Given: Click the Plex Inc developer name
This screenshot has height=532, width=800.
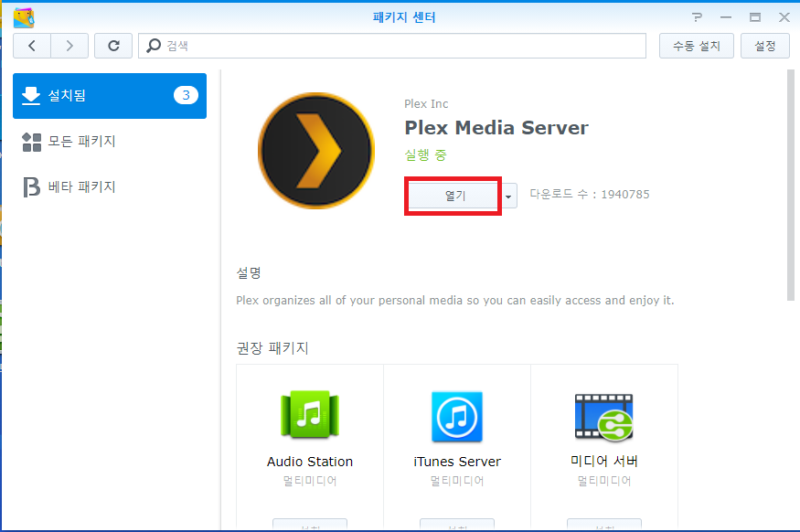Looking at the screenshot, I should pyautogui.click(x=426, y=104).
